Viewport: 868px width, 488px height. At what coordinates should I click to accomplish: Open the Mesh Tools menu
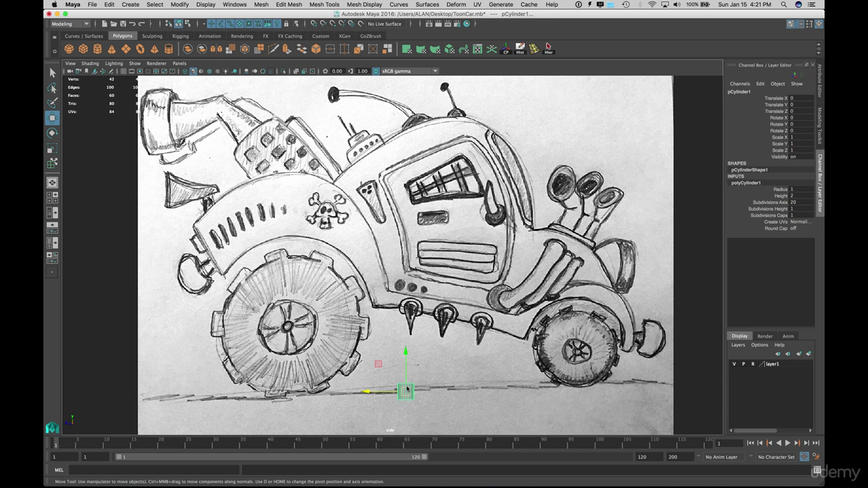(x=324, y=4)
